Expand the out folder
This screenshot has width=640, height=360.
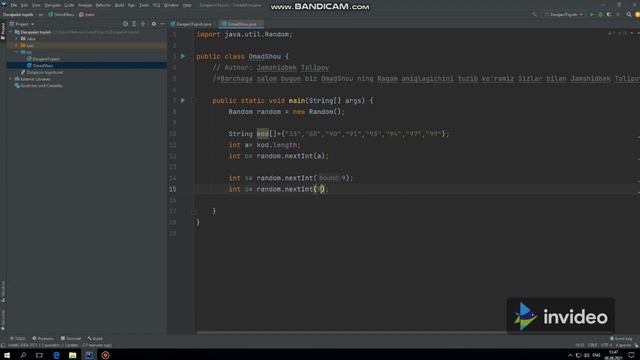[17, 45]
